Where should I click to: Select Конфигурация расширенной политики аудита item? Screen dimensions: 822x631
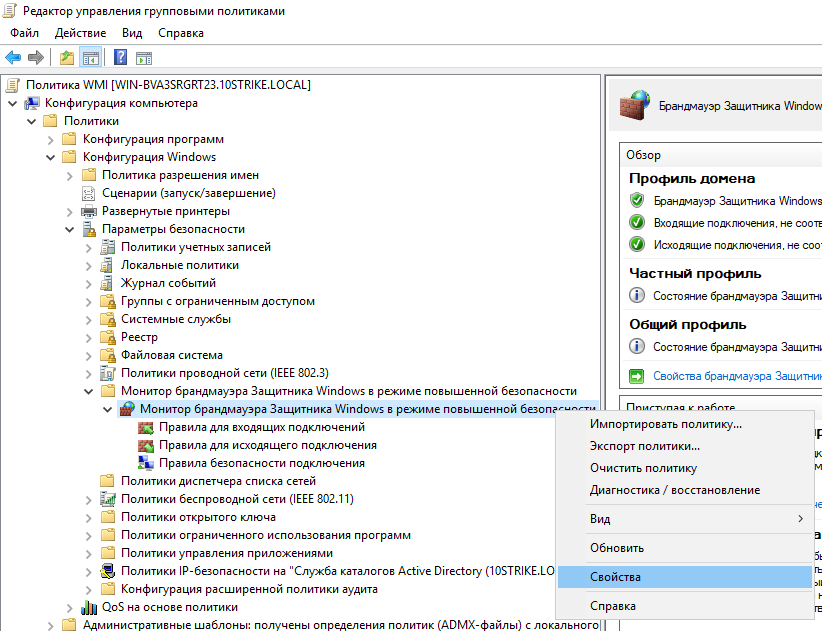click(x=249, y=589)
